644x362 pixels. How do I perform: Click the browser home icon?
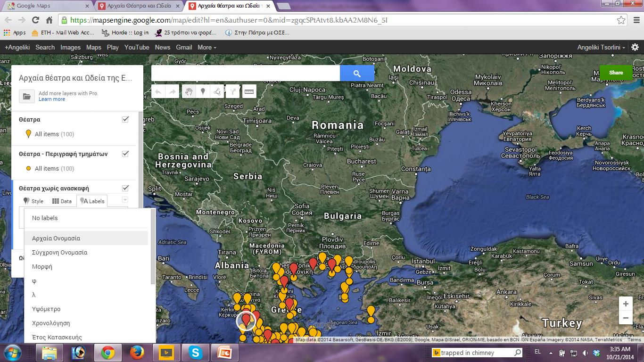point(49,20)
